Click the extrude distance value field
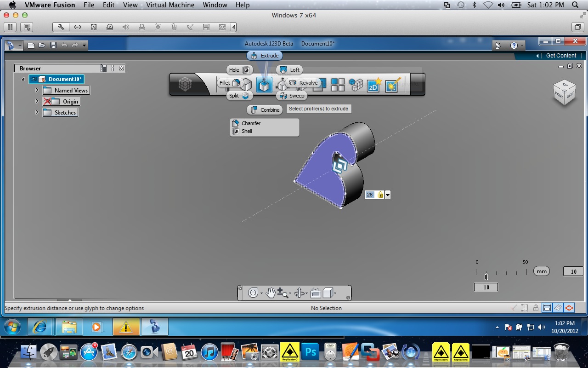The image size is (588, 368). coord(370,195)
